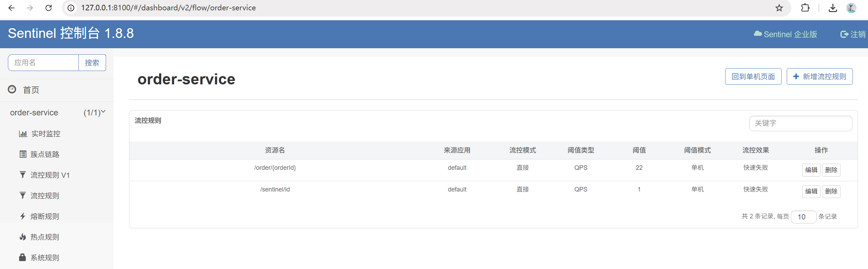Click the Sentinel 控制台 1.8.8 title

71,33
